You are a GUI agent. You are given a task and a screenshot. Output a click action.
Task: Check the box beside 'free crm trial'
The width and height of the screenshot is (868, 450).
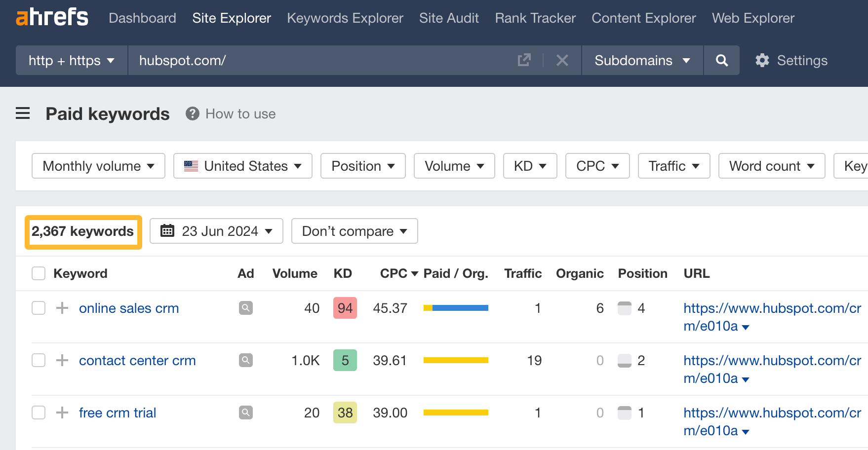click(x=38, y=412)
